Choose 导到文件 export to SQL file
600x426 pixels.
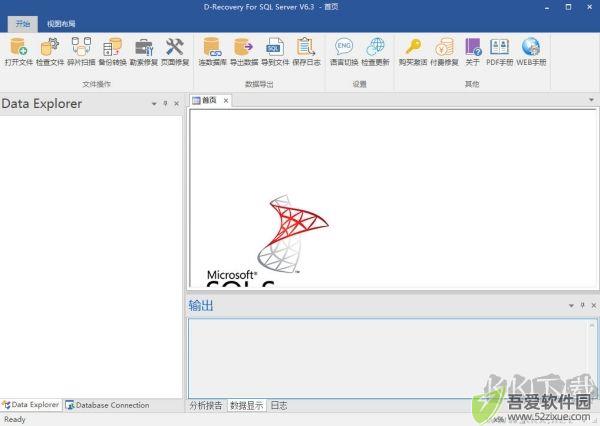(275, 52)
